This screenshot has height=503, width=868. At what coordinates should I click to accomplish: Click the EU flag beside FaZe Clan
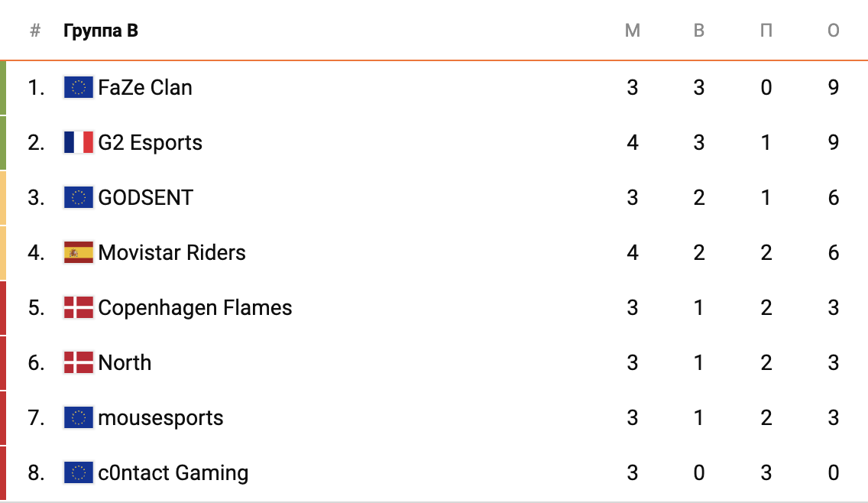coord(78,87)
